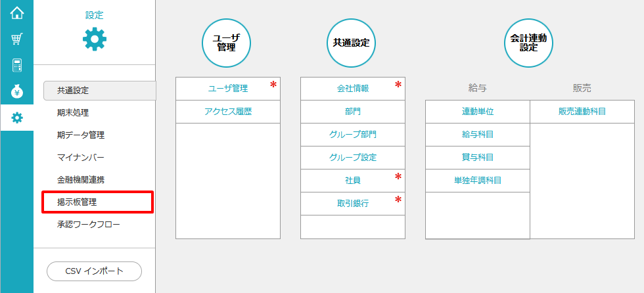The width and height of the screenshot is (644, 293).
Task: Select the calculator icon in the sidebar
Action: 17,65
